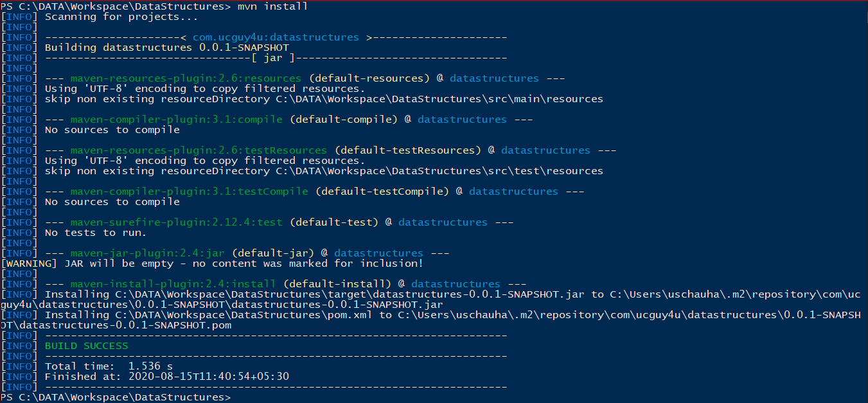Click maven-install-plugin:2.4:install plugin text
Image resolution: width=868 pixels, height=403 pixels.
coord(173,284)
